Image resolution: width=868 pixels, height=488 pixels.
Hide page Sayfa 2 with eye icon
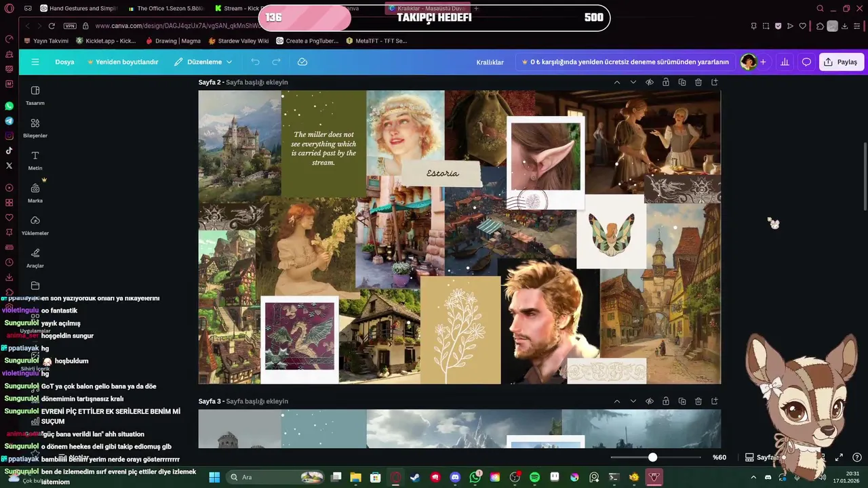point(650,82)
